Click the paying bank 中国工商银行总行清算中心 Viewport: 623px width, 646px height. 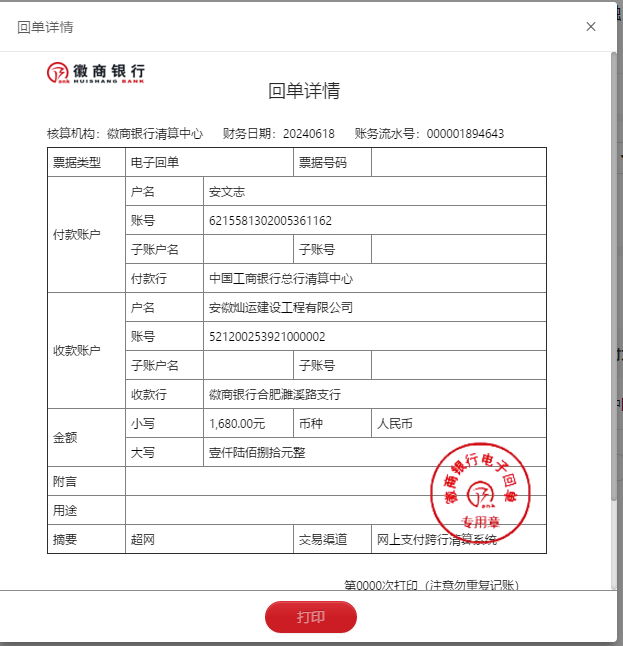280,279
